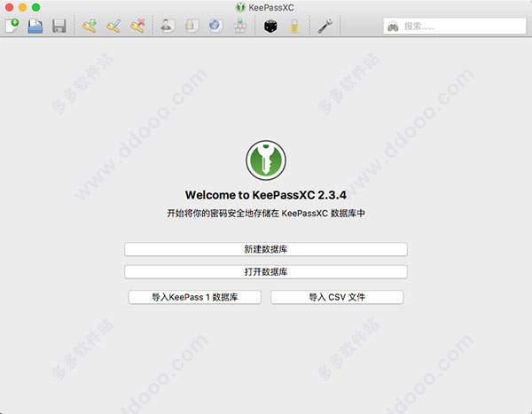Viewport: 532px width, 414px height.
Task: Open a database via toolbar folder icon
Action: click(x=35, y=26)
